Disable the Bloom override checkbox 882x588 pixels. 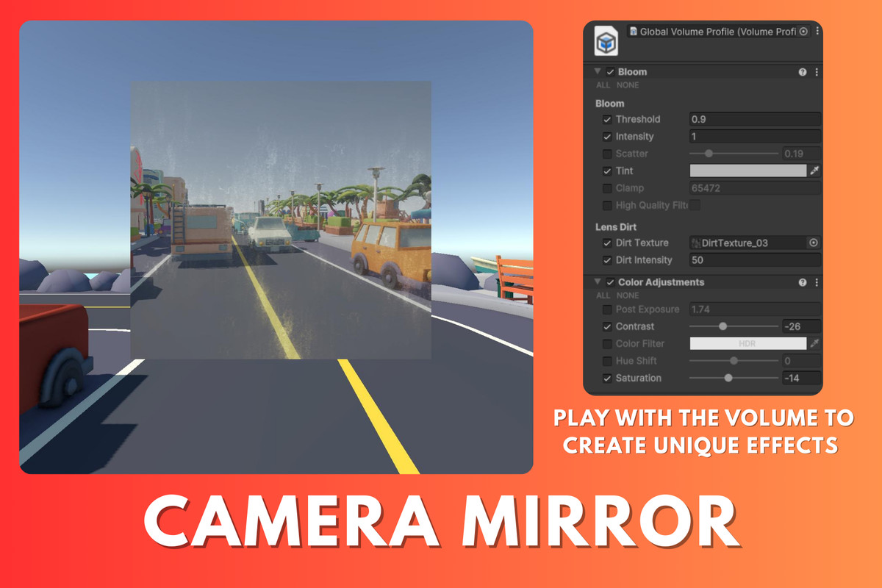tap(608, 72)
